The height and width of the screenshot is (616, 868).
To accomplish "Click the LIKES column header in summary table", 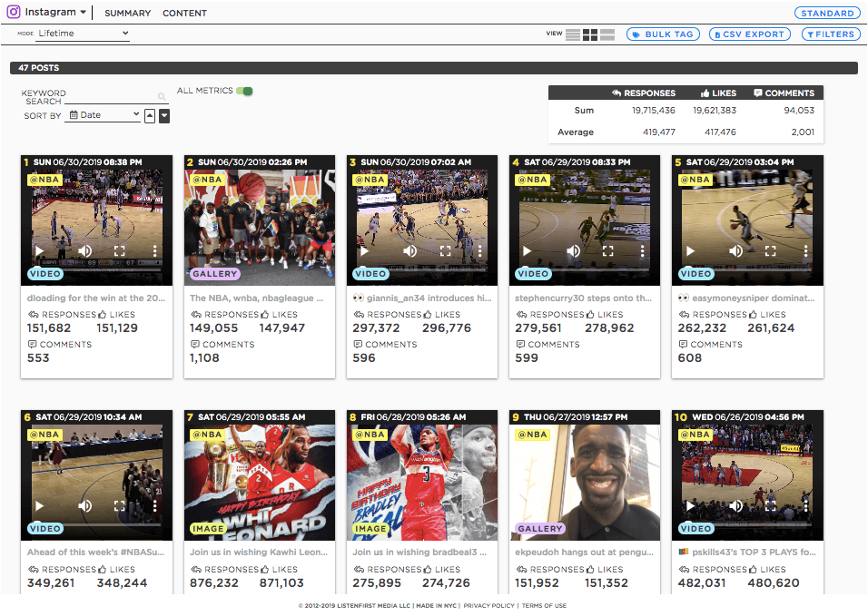I will pyautogui.click(x=718, y=93).
